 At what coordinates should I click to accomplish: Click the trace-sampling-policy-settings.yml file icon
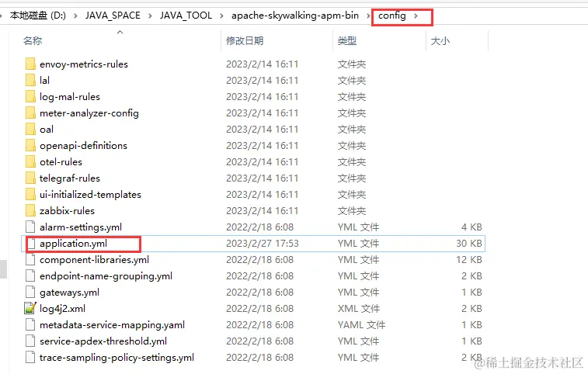coord(30,358)
